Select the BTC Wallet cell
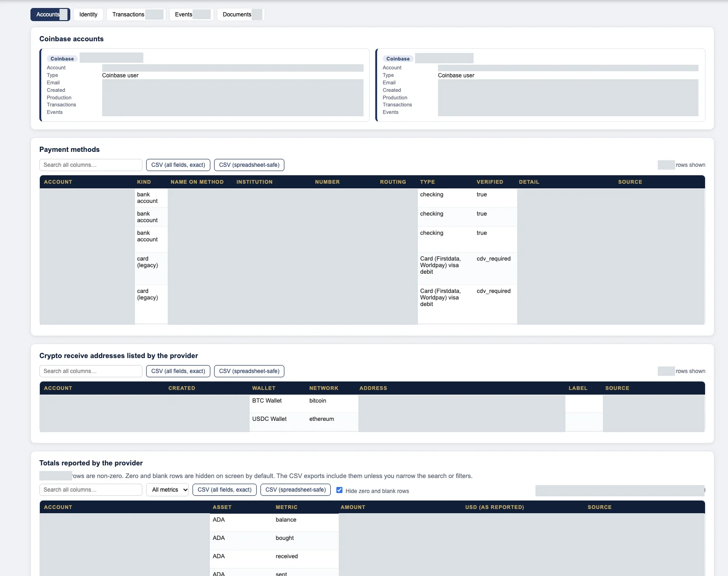The height and width of the screenshot is (576, 728). (267, 401)
